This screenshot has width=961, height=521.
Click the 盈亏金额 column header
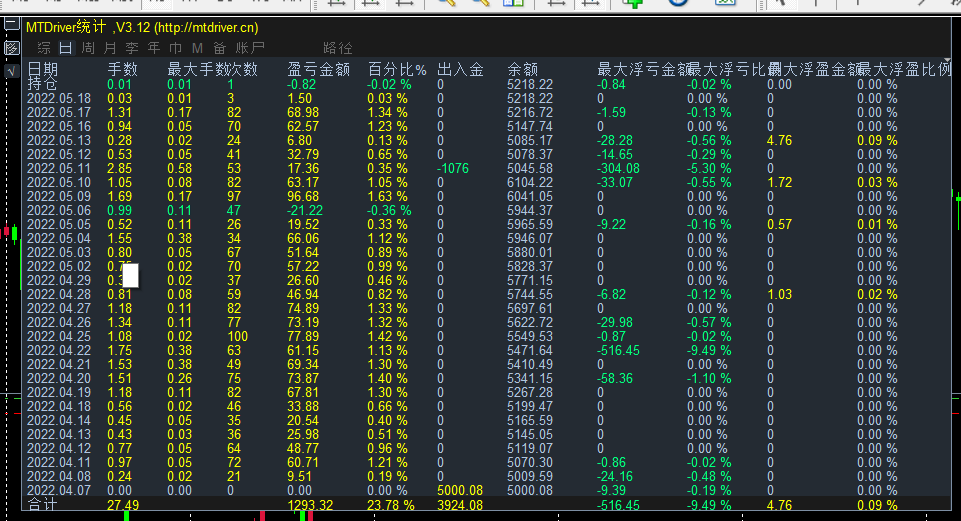319,69
